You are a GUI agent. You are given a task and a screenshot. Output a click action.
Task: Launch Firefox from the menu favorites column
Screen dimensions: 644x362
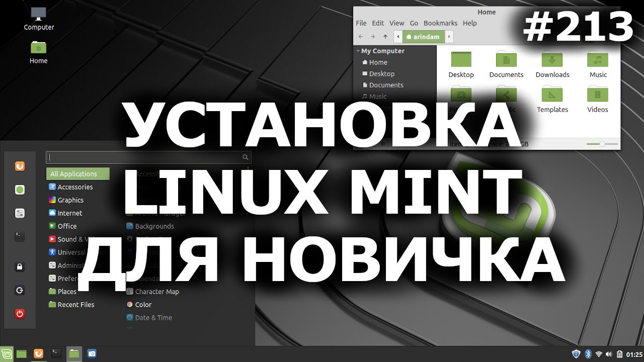click(x=20, y=166)
